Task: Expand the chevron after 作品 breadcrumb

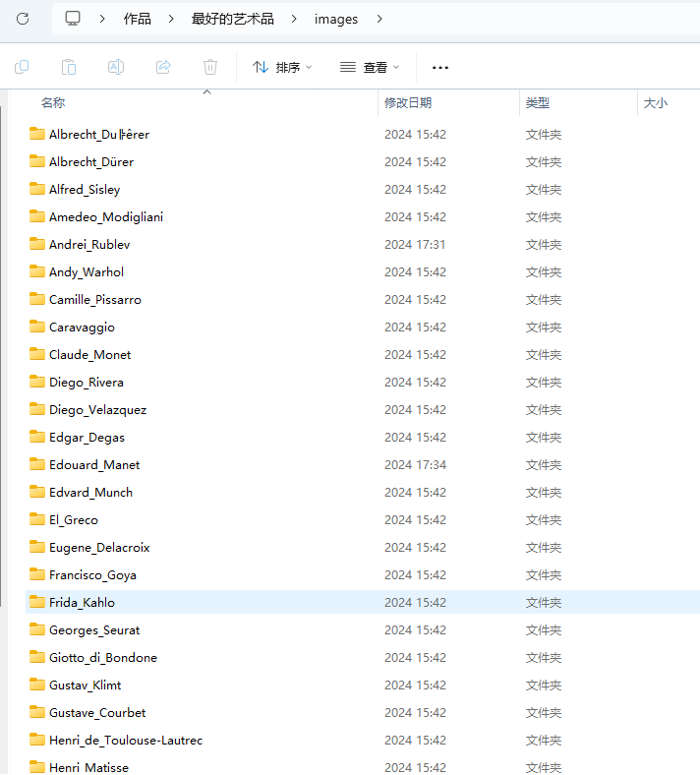Action: pos(171,19)
